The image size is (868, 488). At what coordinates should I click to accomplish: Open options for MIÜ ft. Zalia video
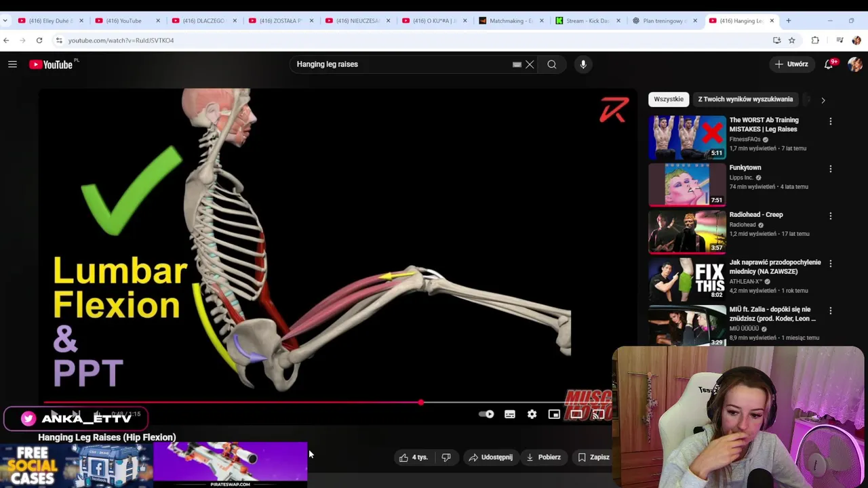coord(831,310)
